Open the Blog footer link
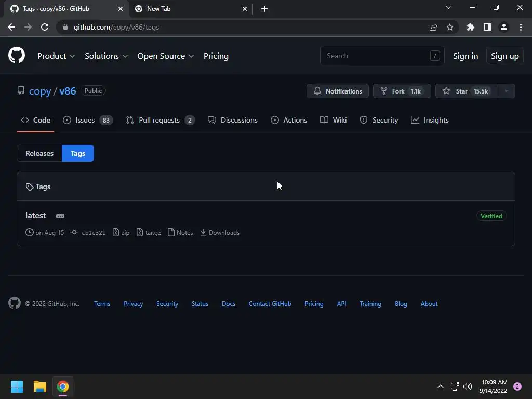 [401, 304]
